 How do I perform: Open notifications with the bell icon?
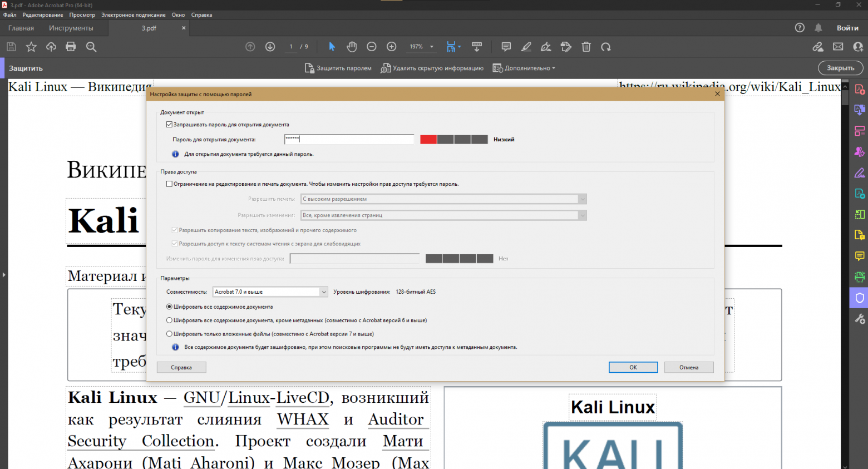click(x=818, y=28)
